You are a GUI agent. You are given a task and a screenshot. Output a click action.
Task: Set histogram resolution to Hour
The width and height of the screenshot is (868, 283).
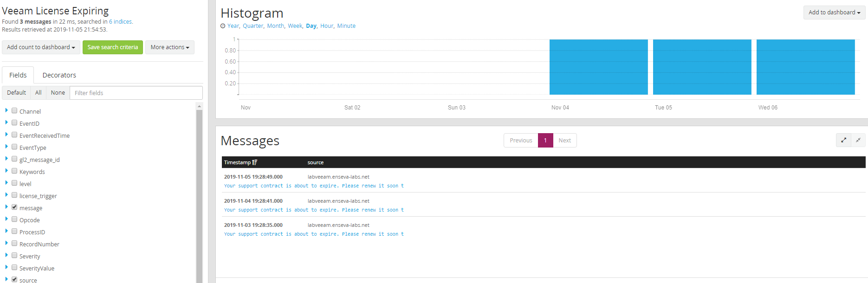click(327, 26)
